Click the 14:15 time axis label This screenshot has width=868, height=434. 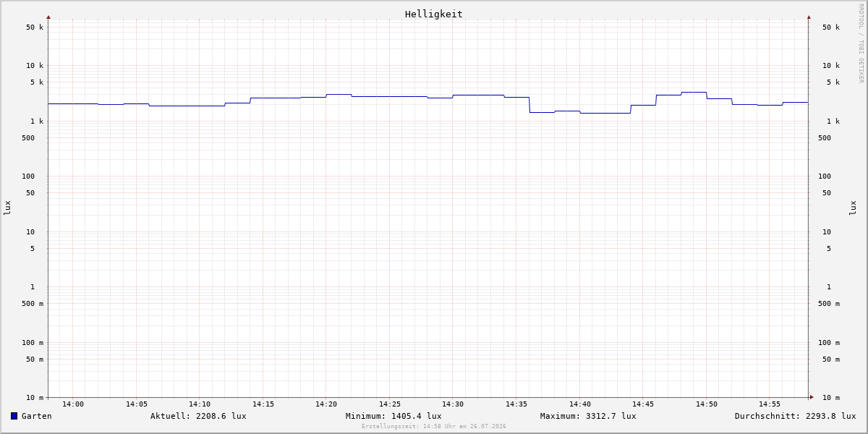point(263,404)
